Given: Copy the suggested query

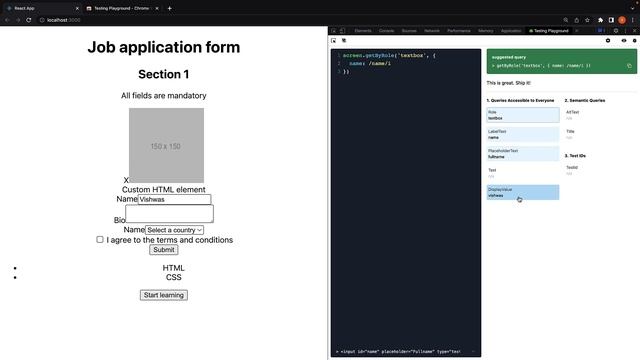Looking at the screenshot, I should pyautogui.click(x=629, y=66).
